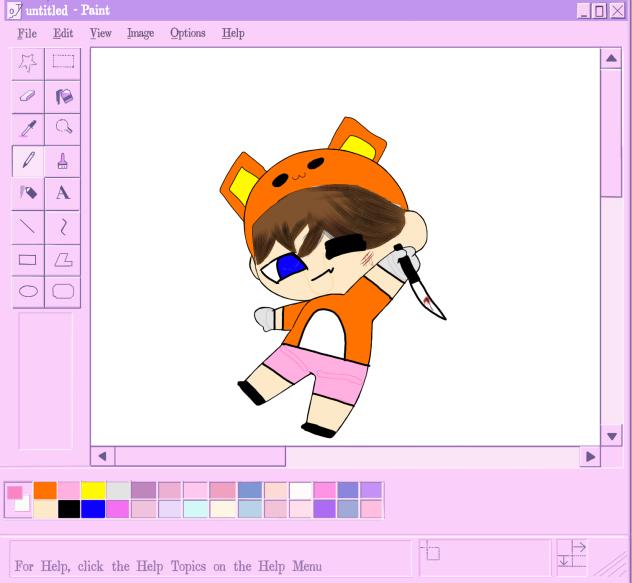This screenshot has width=632, height=583.
Task: Pick the bottom-row vivid purple swatch
Action: (x=324, y=509)
